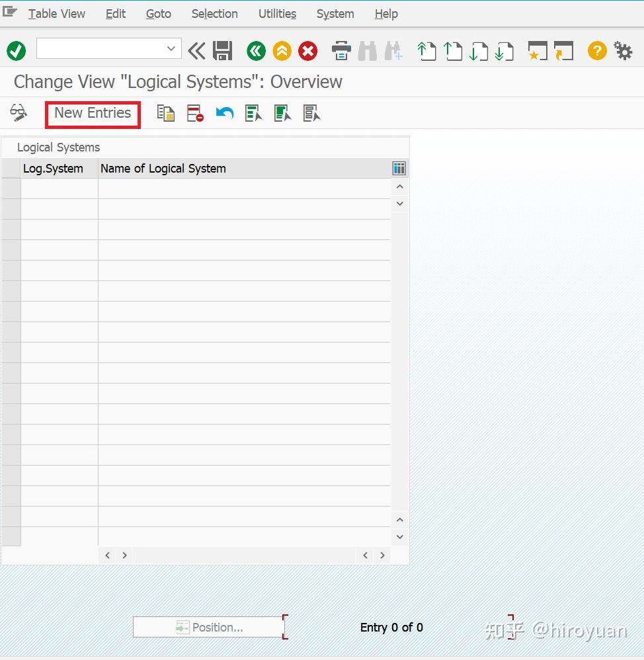Viewport: 644px width, 660px height.
Task: Click the Entry 0 of 0 text
Action: coord(391,628)
